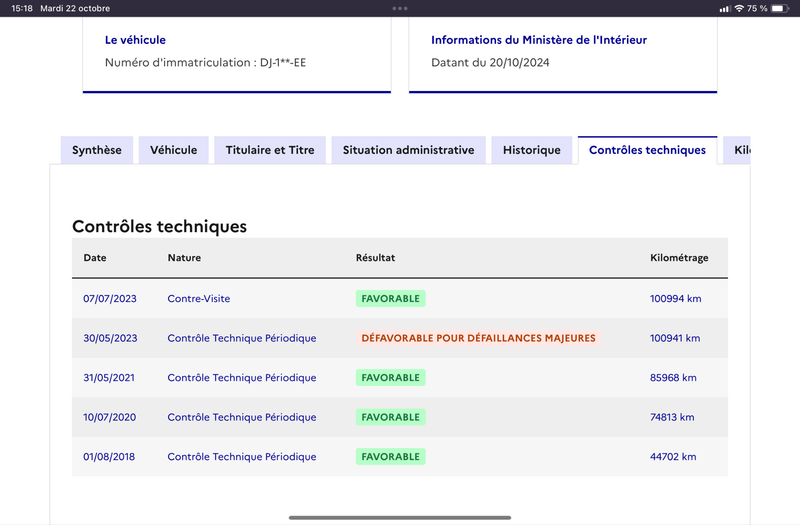Click the 100994 km mileage value
The image size is (800, 525).
coord(676,298)
